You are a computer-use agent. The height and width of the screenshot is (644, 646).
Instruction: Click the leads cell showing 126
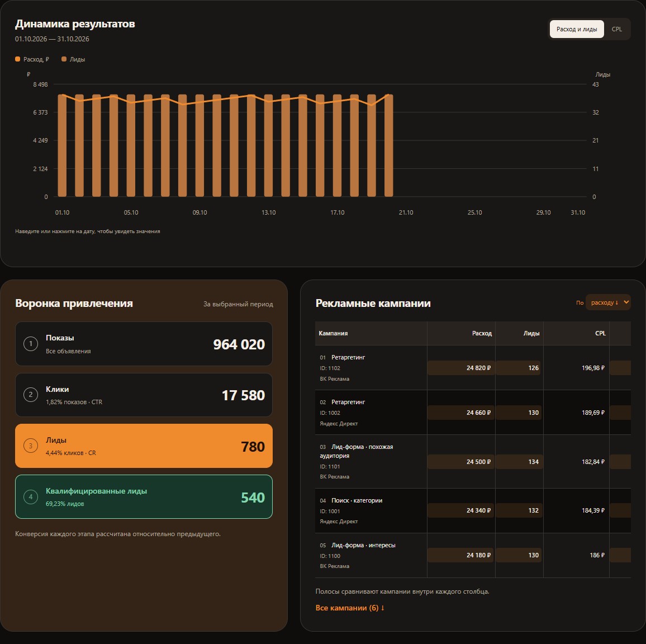click(x=519, y=368)
